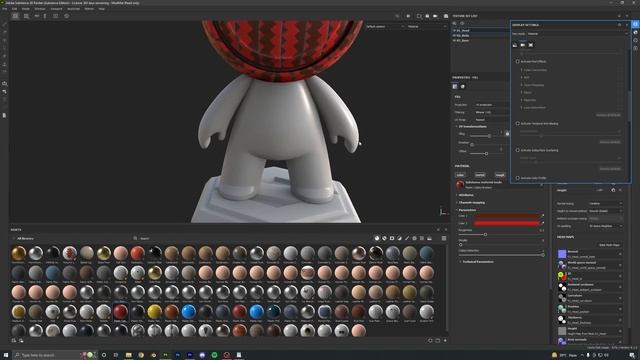640x360 pixels.
Task: Click the Bake Mesh Maps button
Action: (609, 245)
